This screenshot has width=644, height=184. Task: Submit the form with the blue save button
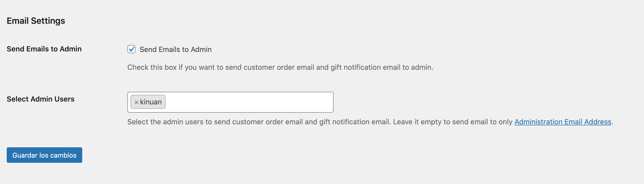point(44,155)
